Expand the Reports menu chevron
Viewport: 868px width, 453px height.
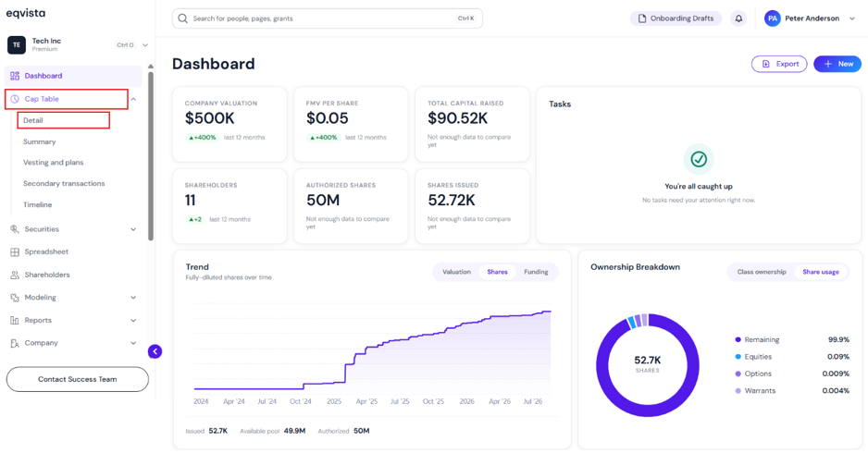click(x=133, y=320)
